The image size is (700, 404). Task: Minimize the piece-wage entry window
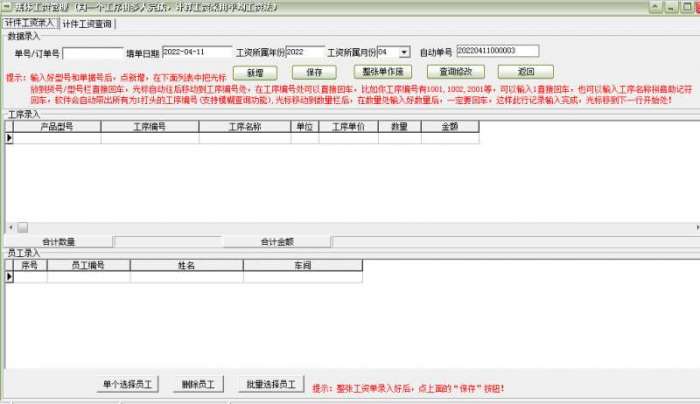671,7
